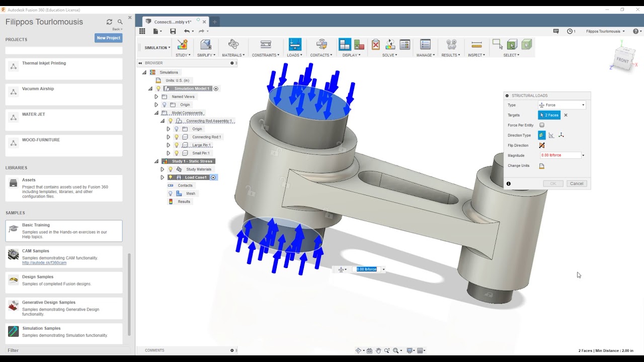Open user account dropdown Filippos Tourlomousis
The image size is (644, 362).
[x=605, y=31]
